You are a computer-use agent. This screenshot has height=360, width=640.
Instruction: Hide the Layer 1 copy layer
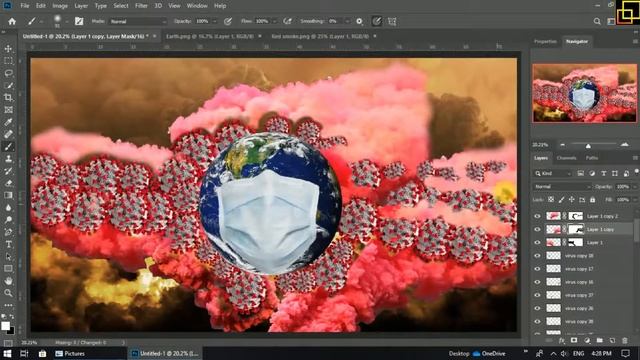[538, 229]
